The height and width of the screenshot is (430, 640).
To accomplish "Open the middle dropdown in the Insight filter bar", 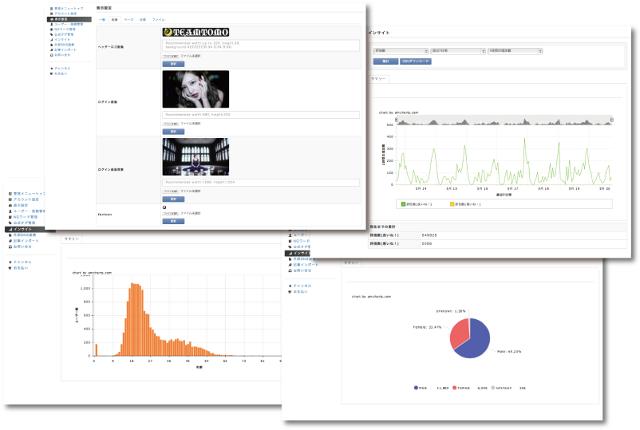I will point(458,49).
